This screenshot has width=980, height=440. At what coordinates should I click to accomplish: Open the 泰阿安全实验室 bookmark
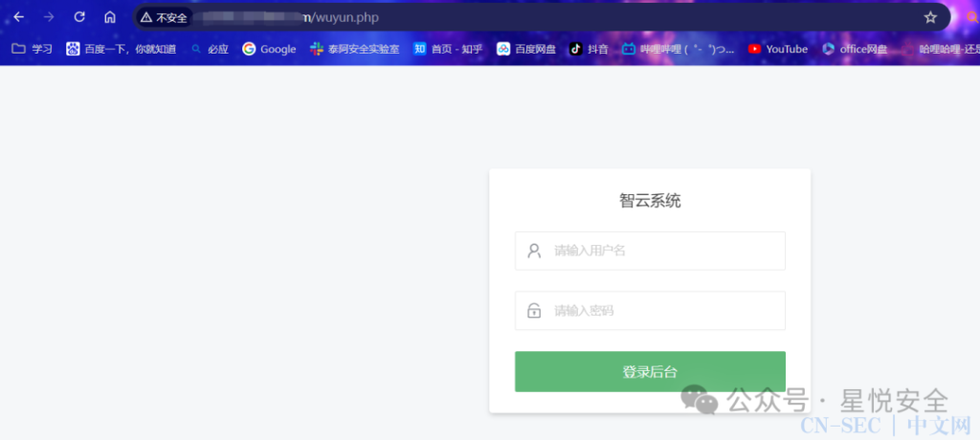(354, 49)
